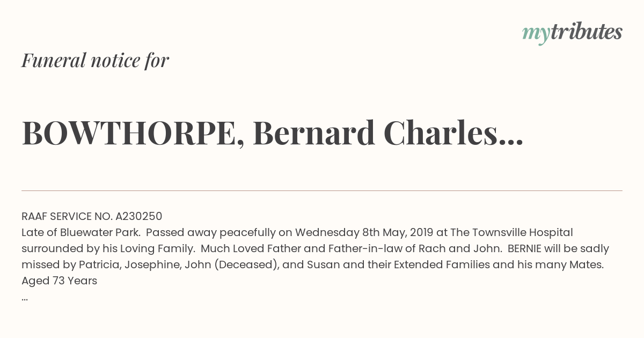
Task: Click "The Townsville Hospital" text
Action: (x=512, y=233)
